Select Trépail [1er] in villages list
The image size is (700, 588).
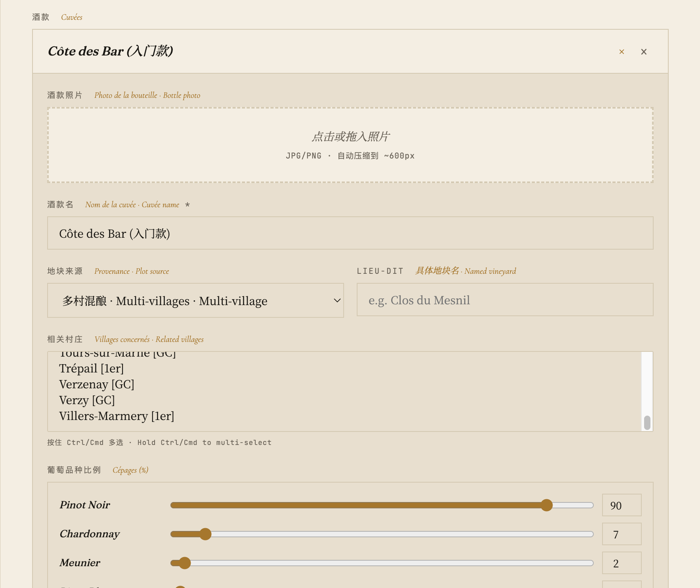tap(92, 369)
